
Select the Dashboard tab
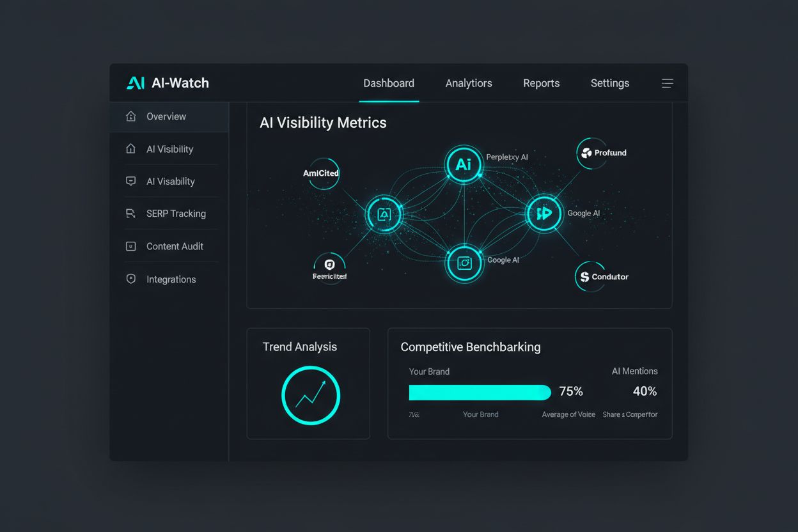click(389, 83)
